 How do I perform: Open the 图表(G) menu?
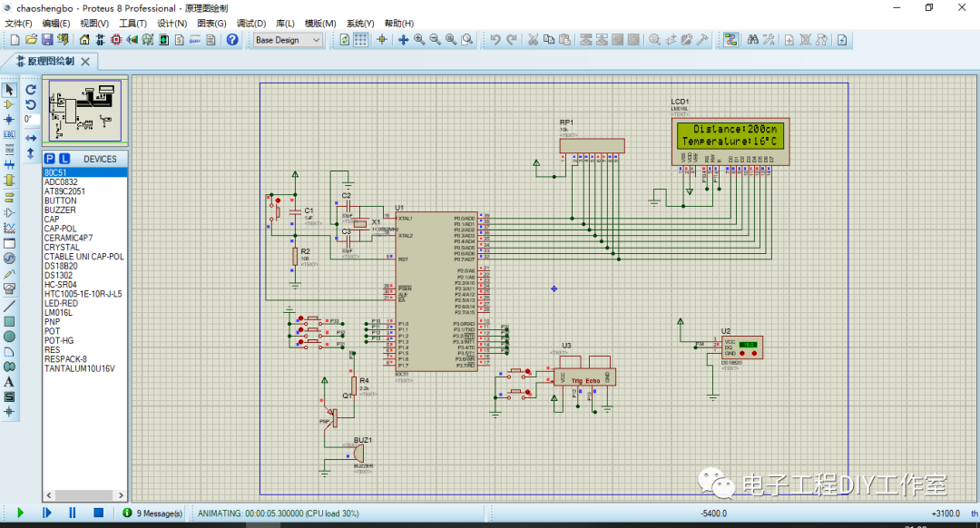[x=211, y=23]
